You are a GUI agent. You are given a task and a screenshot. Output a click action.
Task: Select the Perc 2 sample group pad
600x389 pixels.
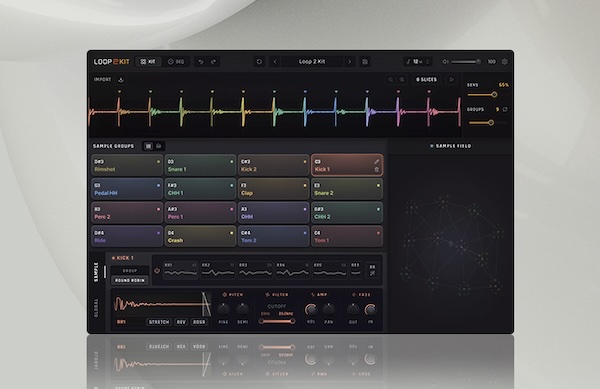(127, 213)
